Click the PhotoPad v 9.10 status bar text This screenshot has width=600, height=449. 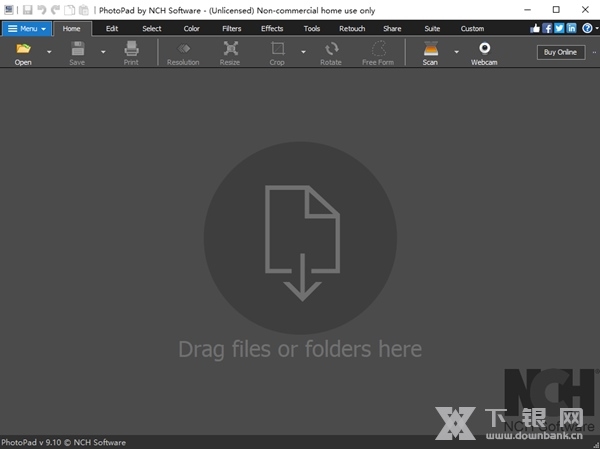point(64,442)
